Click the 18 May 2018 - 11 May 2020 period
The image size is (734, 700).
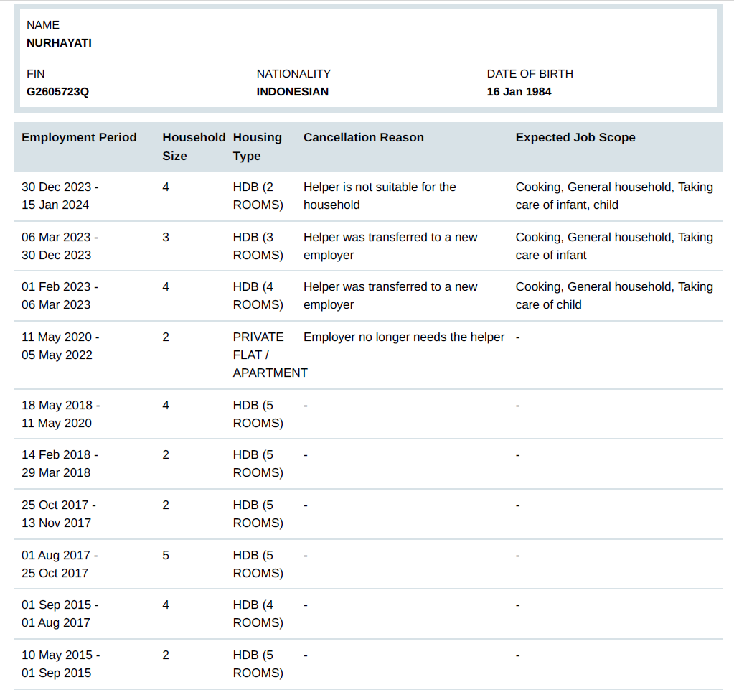click(60, 414)
